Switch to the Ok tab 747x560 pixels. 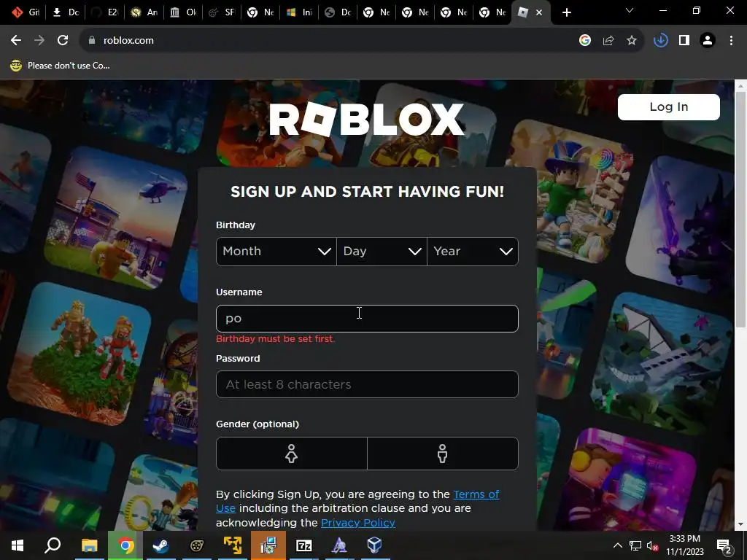point(183,12)
